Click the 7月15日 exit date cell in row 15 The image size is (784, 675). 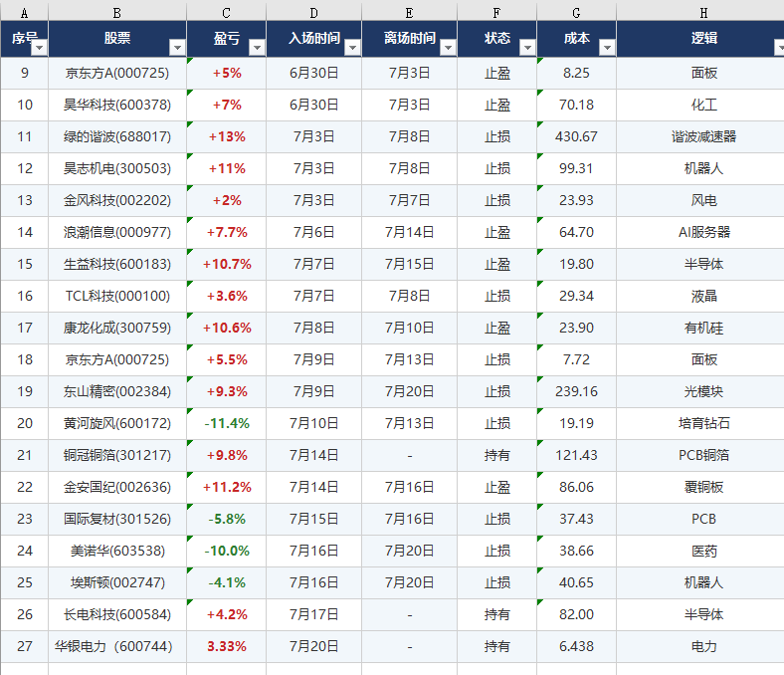410,264
